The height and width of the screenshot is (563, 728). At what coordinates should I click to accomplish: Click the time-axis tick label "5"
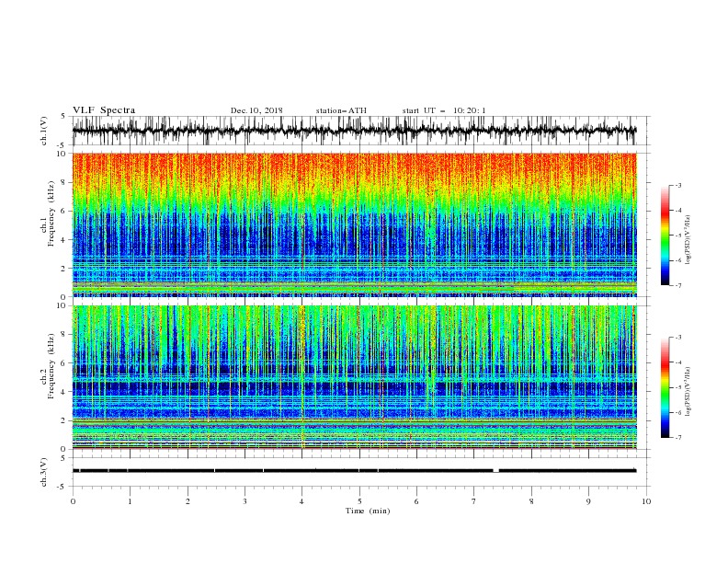(359, 501)
